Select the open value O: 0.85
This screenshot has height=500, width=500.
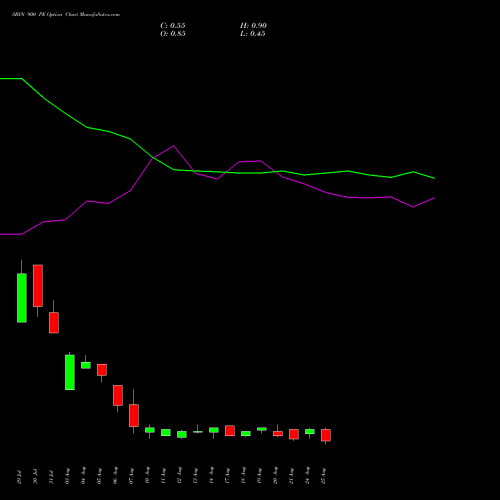click(x=173, y=34)
